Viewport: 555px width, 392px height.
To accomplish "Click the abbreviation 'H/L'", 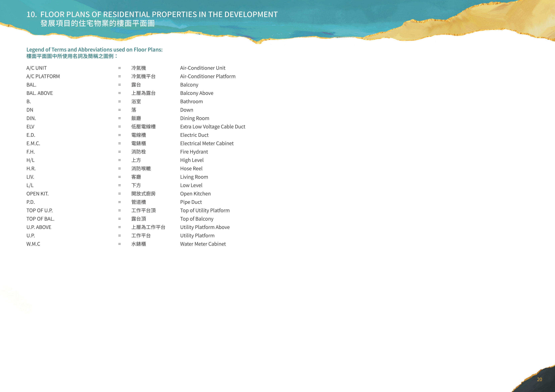I will 30,160.
